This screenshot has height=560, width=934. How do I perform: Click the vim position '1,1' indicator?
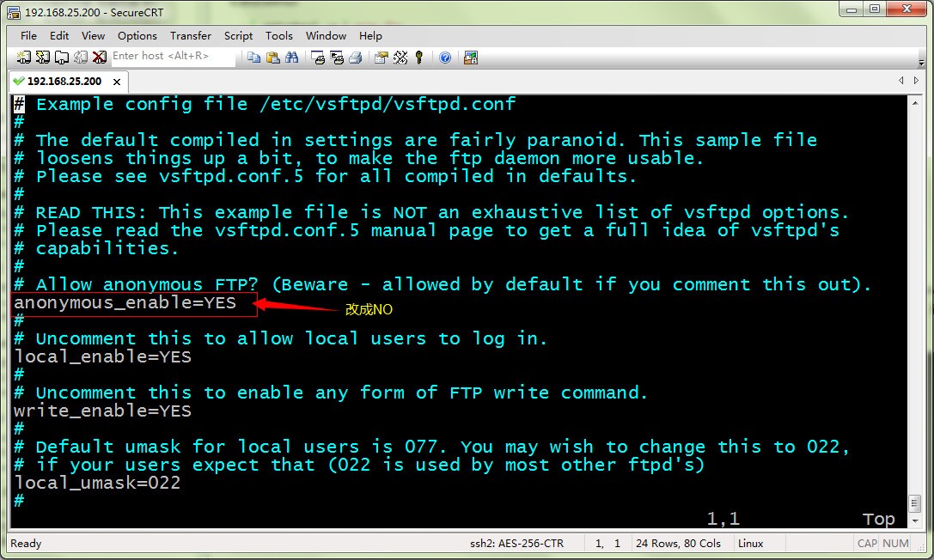723,519
